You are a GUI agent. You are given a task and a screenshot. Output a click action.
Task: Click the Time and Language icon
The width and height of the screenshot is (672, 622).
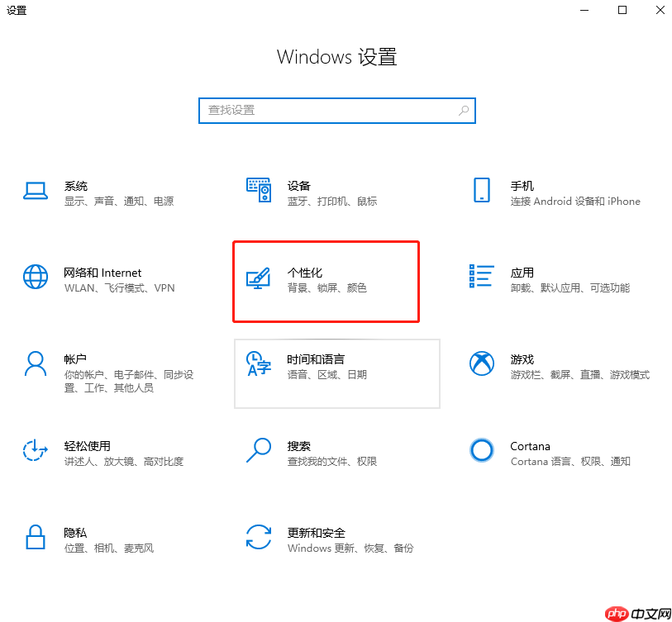click(x=259, y=363)
